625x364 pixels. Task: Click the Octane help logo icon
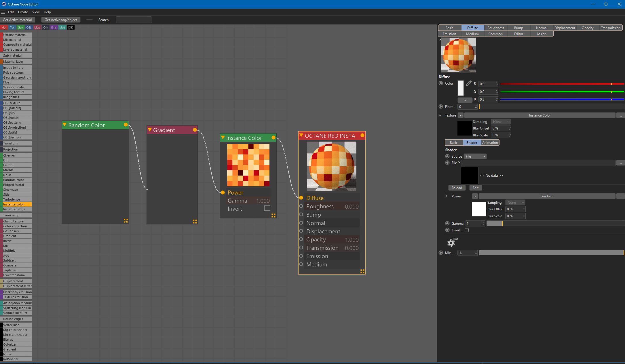[x=451, y=243]
